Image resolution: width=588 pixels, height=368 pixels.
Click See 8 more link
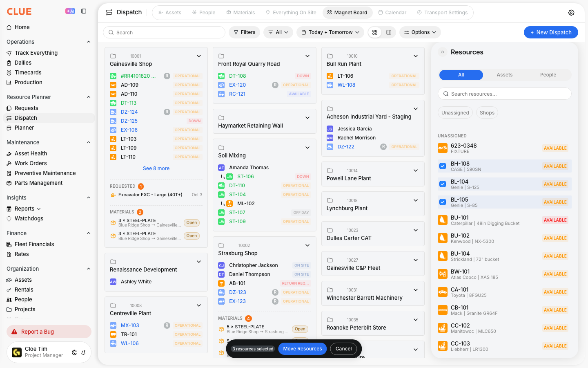[x=156, y=168]
